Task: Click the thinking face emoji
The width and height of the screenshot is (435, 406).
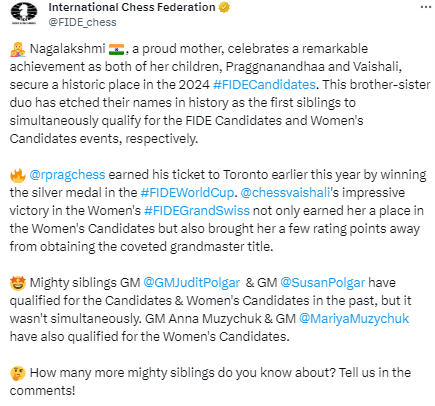Action: (x=18, y=373)
